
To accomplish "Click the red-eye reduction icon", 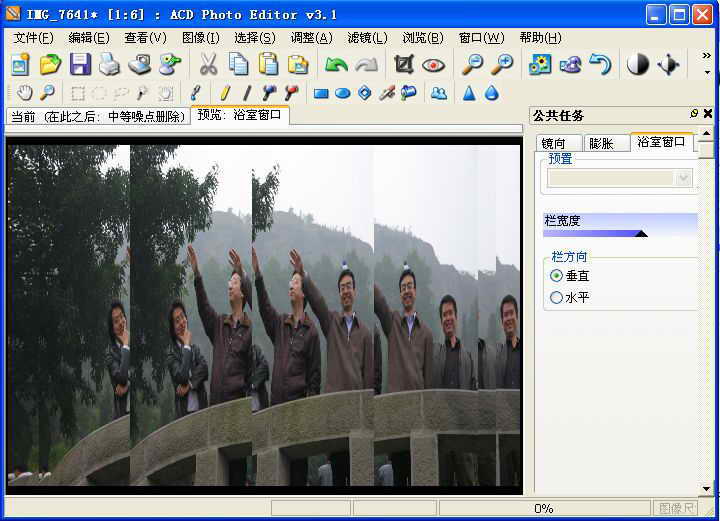I will [433, 65].
